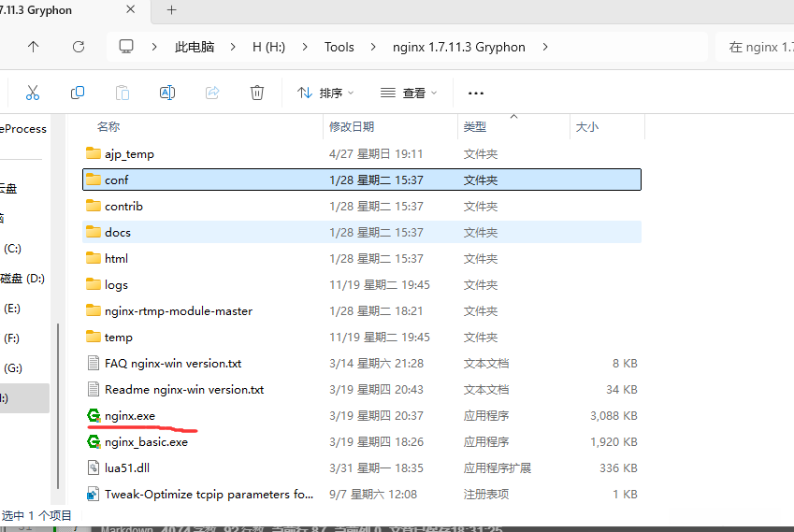Click the 9/7 星期六 12:08 date cell
The width and height of the screenshot is (794, 532).
coord(373,494)
